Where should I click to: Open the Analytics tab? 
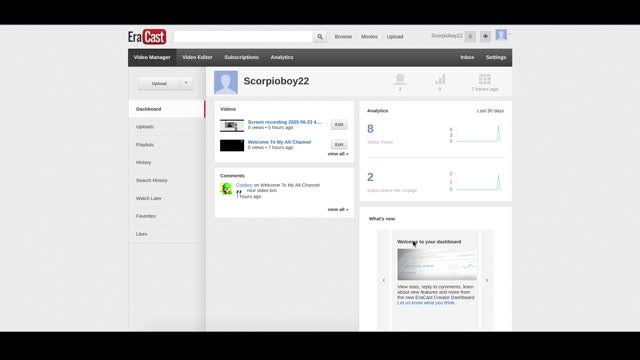pos(282,58)
